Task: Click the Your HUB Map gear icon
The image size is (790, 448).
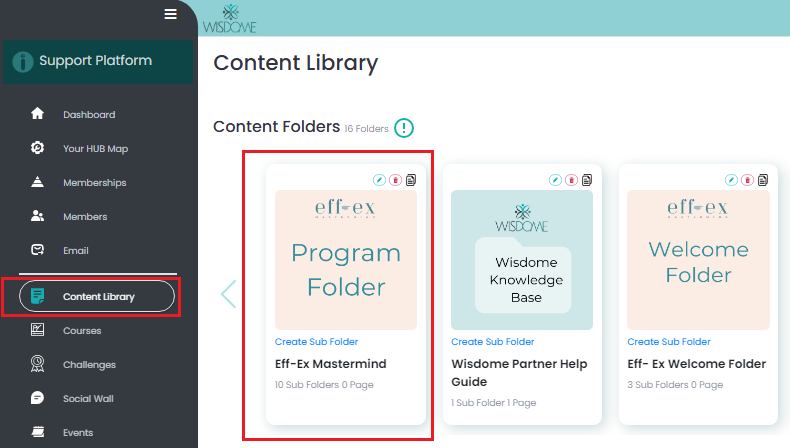Action: (37, 148)
